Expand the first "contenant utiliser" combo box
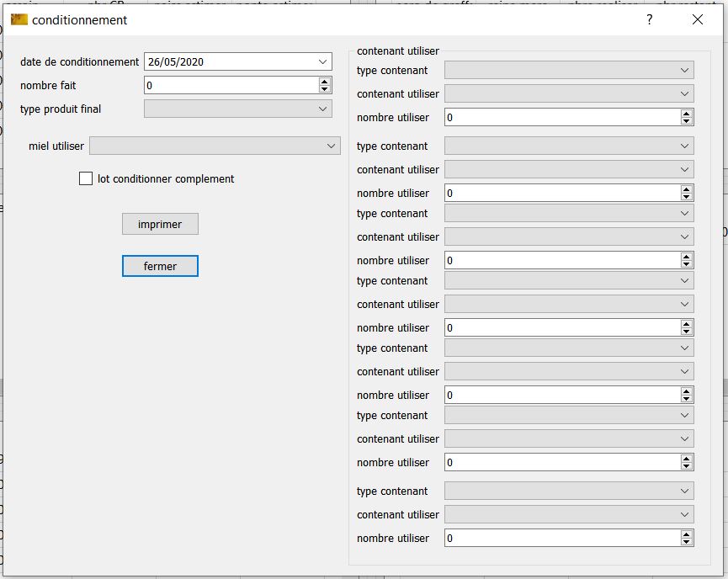 (685, 94)
